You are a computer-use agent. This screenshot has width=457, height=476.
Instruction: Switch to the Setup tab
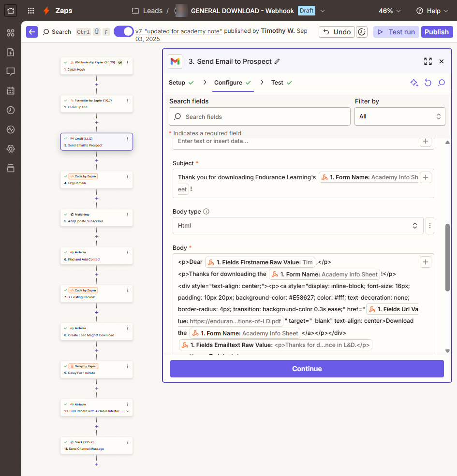[x=181, y=83]
